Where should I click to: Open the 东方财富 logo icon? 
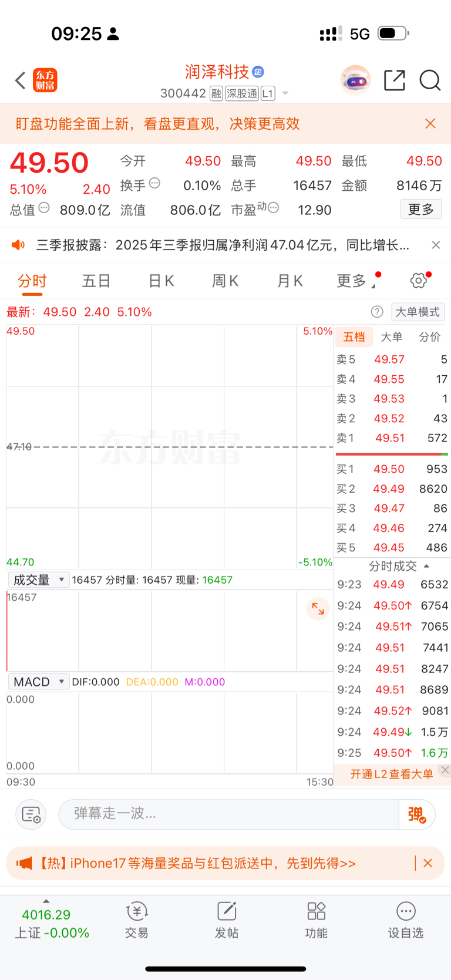point(45,80)
